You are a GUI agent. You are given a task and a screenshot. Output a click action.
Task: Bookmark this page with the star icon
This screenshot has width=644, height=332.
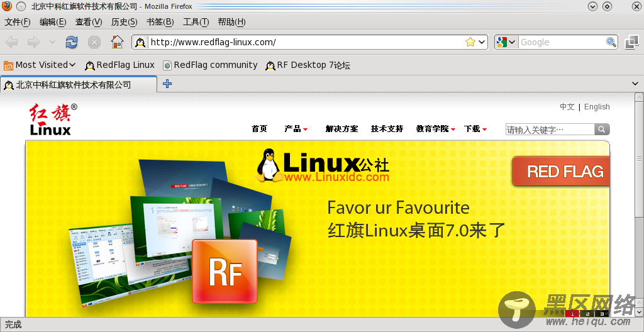coord(470,42)
